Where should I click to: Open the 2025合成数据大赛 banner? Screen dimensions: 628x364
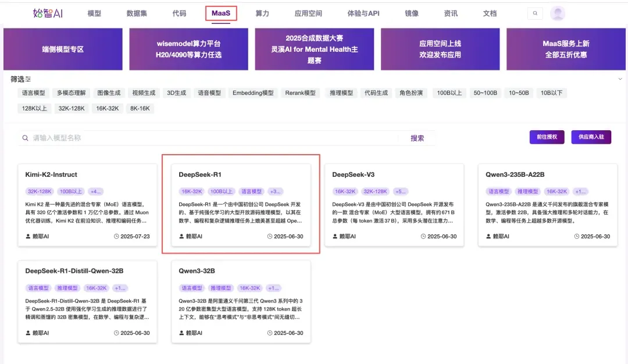tap(315, 49)
